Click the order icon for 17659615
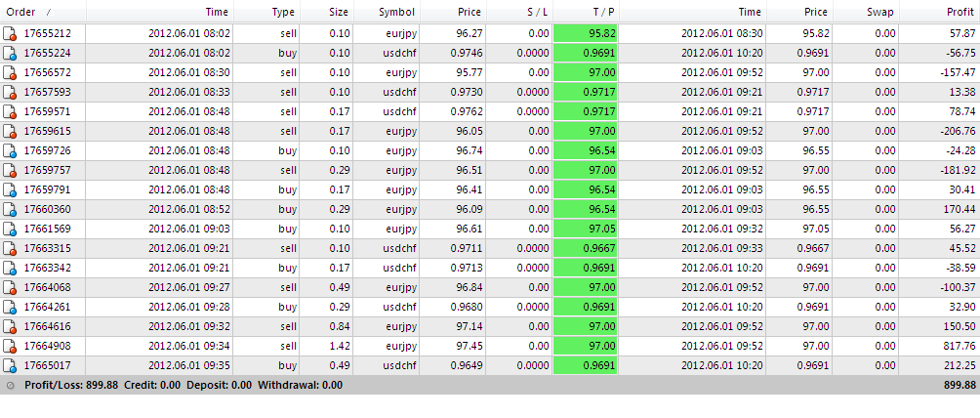The image size is (980, 418). tap(10, 132)
